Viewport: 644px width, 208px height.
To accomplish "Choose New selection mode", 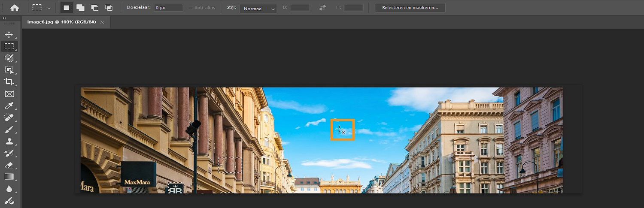I will (x=66, y=8).
